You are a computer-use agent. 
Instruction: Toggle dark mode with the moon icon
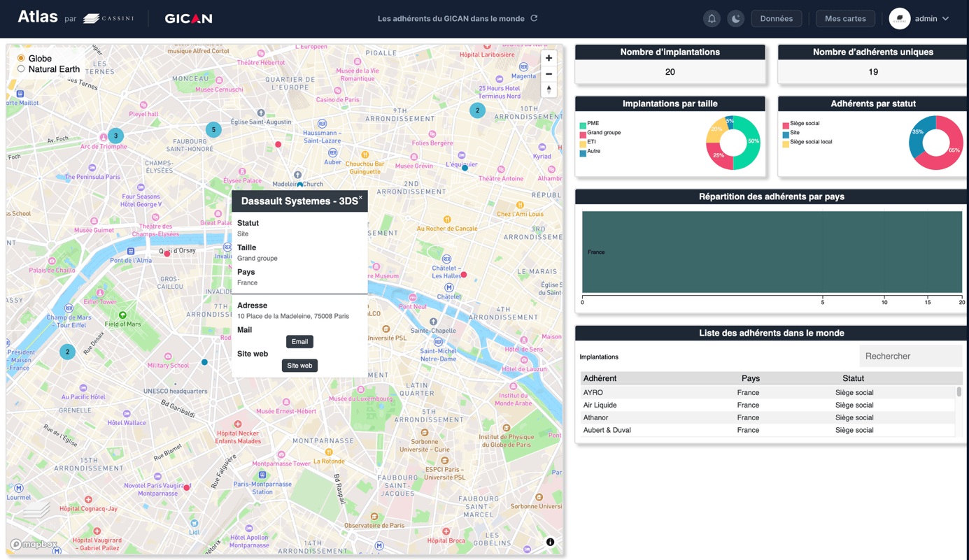tap(735, 19)
